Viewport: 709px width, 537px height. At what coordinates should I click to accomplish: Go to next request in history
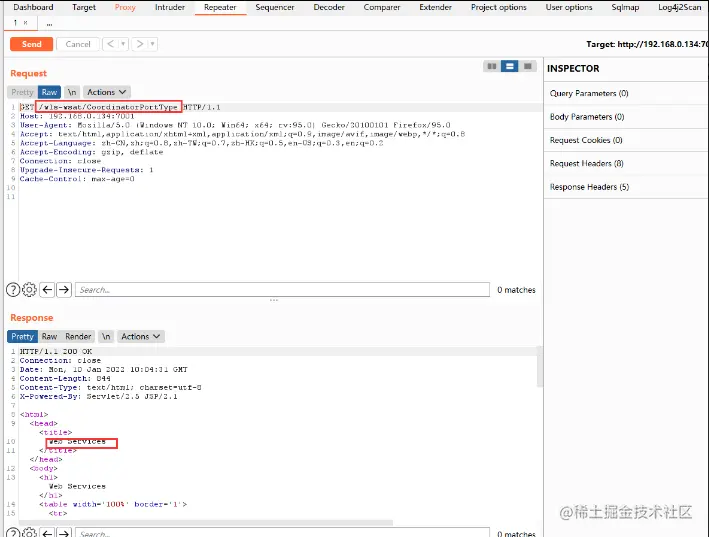coord(140,44)
